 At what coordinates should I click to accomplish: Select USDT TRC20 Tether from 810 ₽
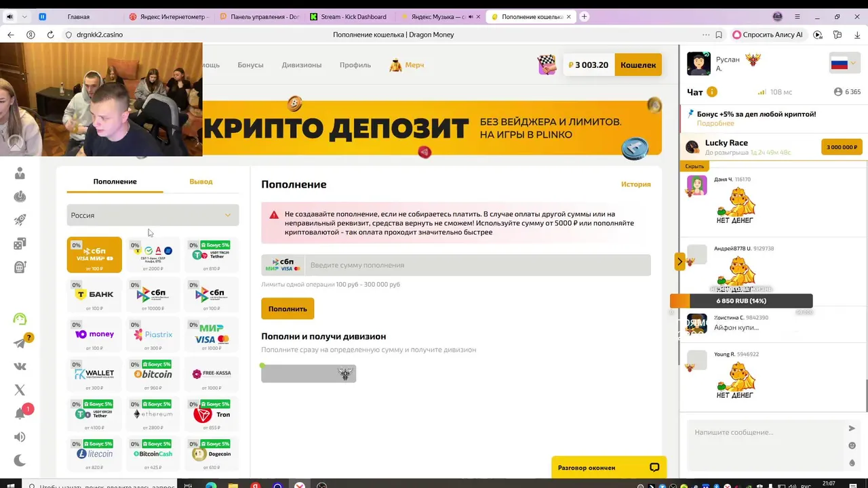click(x=212, y=255)
